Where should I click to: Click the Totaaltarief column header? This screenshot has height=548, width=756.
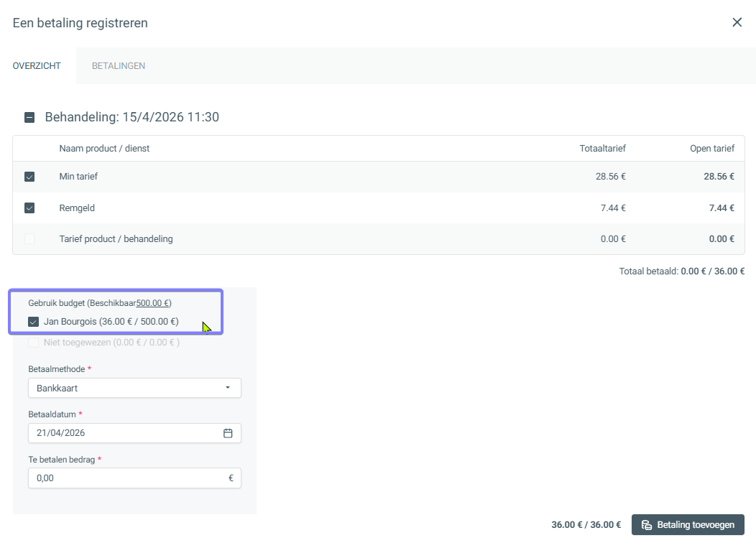(602, 149)
